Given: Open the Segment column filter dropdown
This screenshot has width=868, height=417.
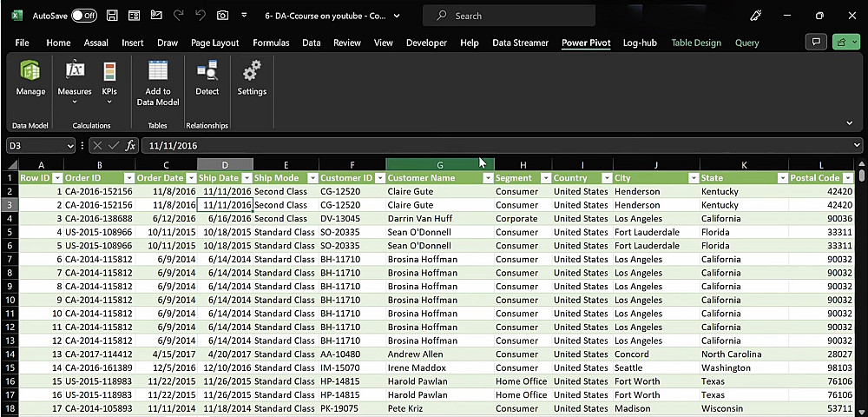Looking at the screenshot, I should [544, 178].
